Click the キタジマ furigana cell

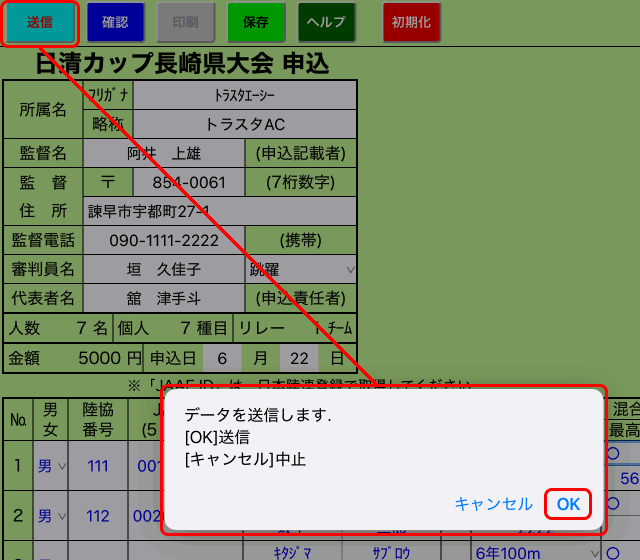[x=292, y=553]
